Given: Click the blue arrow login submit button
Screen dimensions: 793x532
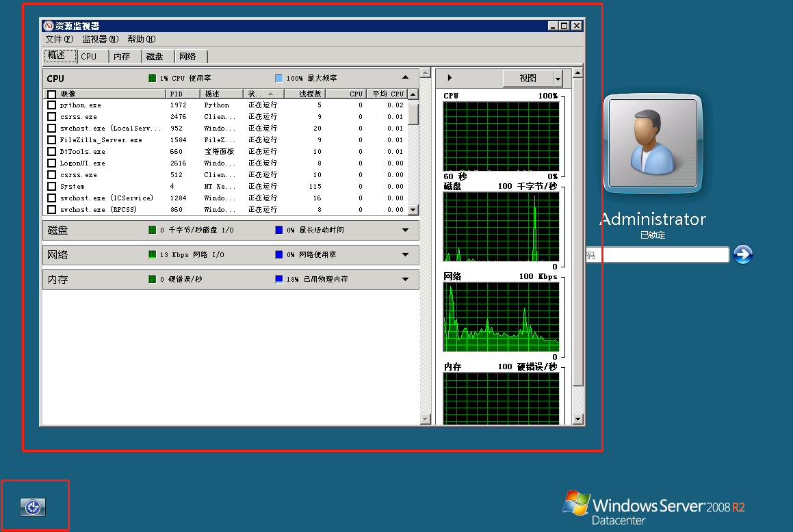Looking at the screenshot, I should pos(743,255).
